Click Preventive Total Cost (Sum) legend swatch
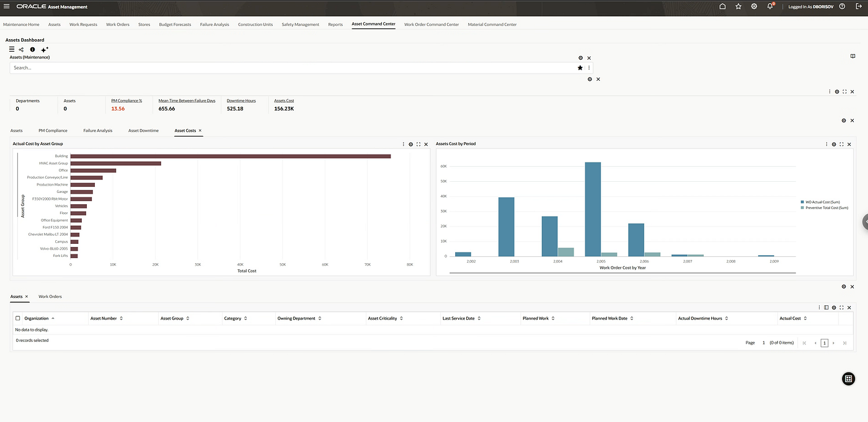 coord(802,208)
